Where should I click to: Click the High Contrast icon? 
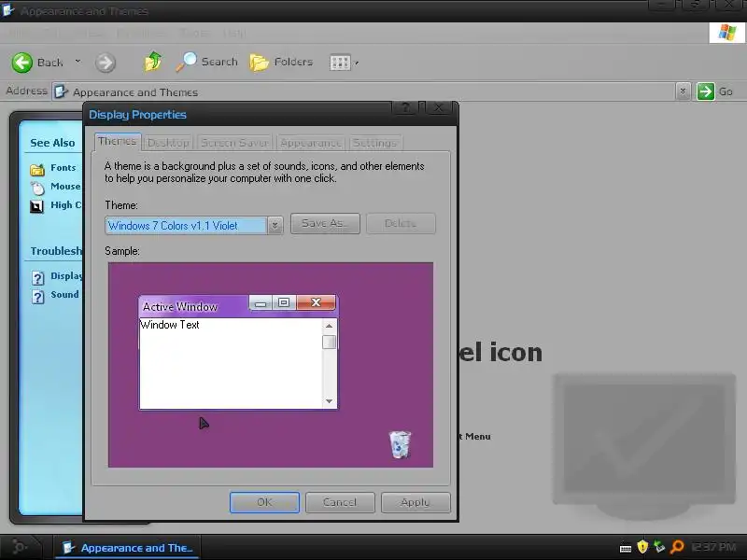(x=36, y=206)
